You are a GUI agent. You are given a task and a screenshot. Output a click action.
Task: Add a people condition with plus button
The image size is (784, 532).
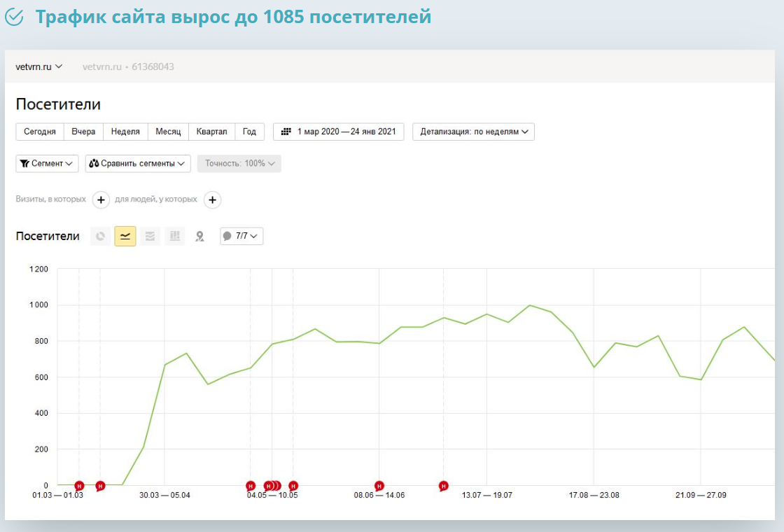click(213, 199)
